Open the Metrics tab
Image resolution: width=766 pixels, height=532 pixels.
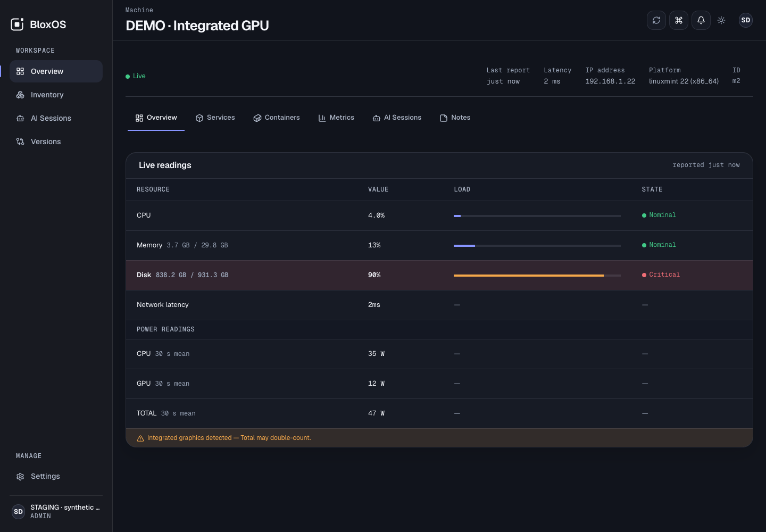[336, 118]
